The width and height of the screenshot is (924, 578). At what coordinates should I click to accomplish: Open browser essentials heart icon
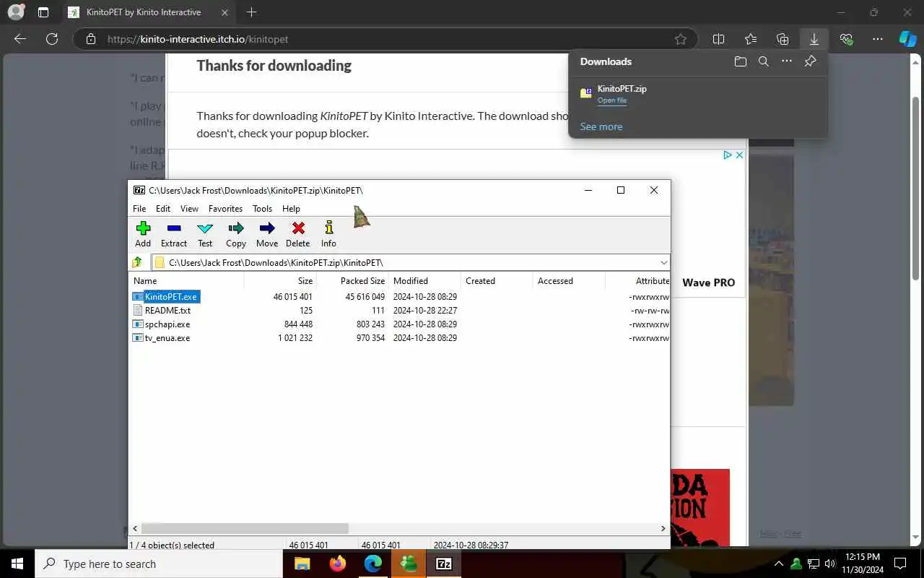point(846,39)
